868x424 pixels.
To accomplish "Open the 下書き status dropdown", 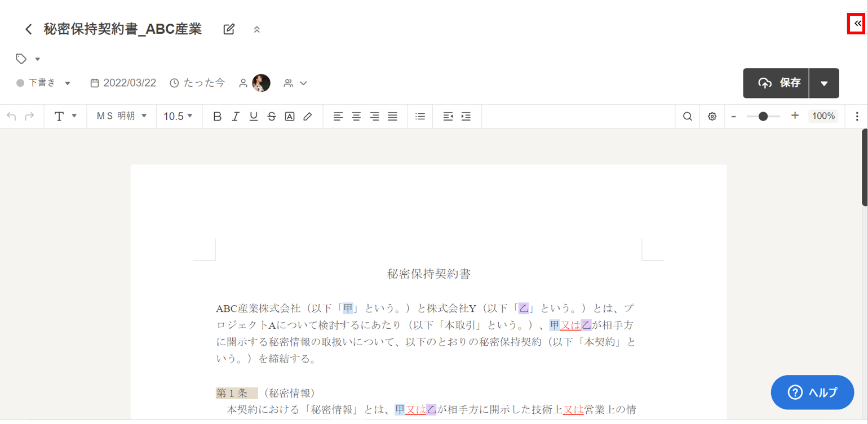I will (44, 83).
